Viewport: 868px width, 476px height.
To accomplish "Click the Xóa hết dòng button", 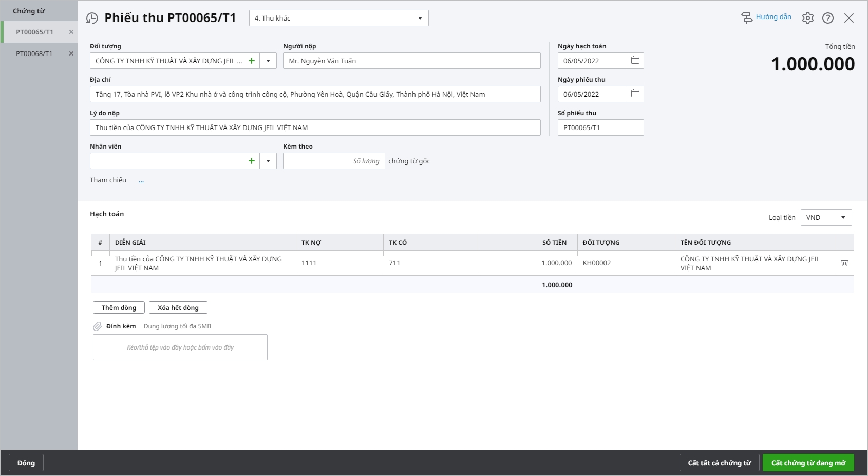I will click(x=178, y=307).
